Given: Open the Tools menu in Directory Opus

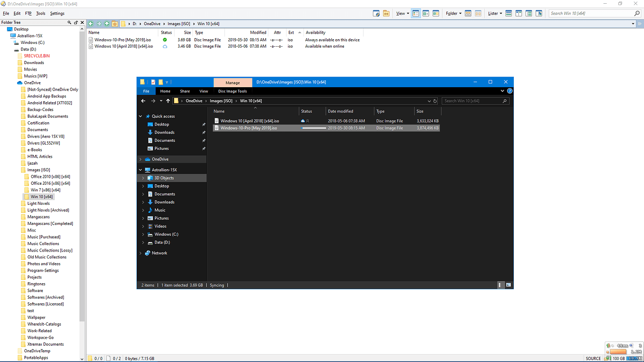Looking at the screenshot, I should click(x=41, y=14).
